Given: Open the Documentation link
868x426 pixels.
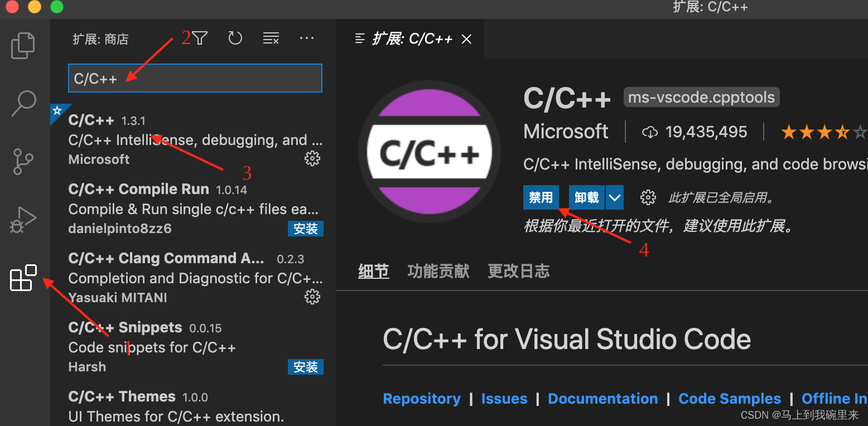Looking at the screenshot, I should click(603, 399).
